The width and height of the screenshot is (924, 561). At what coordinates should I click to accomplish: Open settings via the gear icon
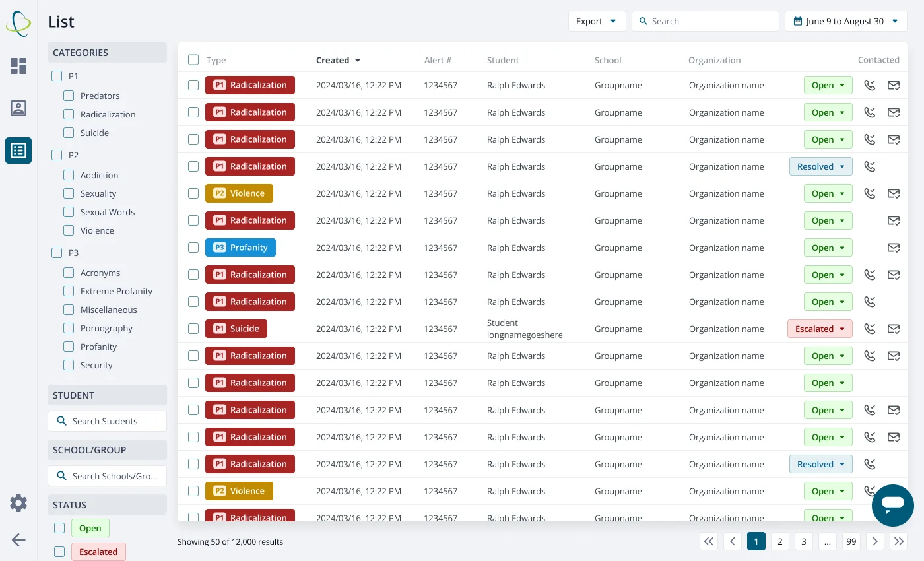point(18,504)
